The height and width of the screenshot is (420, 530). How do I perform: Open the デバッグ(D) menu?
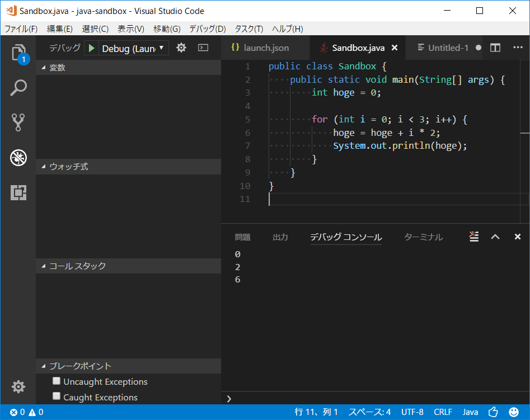(x=207, y=29)
